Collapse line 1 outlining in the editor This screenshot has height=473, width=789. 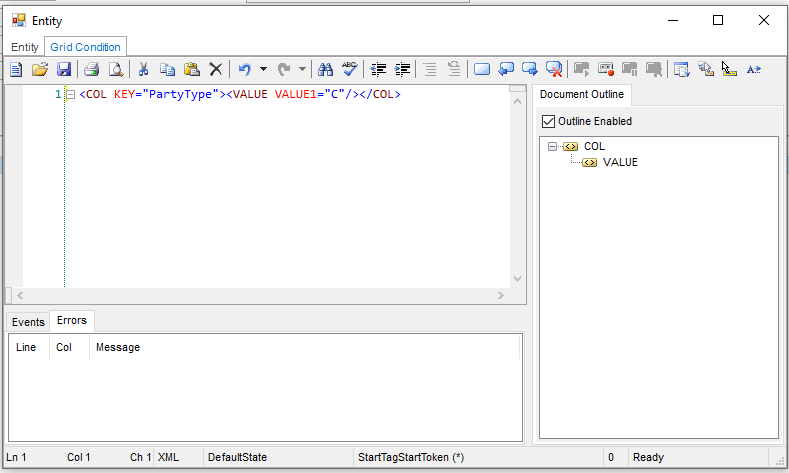[71, 94]
